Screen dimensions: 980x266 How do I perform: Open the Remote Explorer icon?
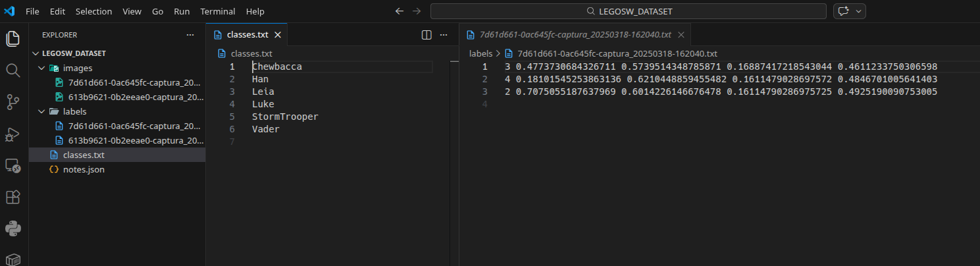(13, 165)
